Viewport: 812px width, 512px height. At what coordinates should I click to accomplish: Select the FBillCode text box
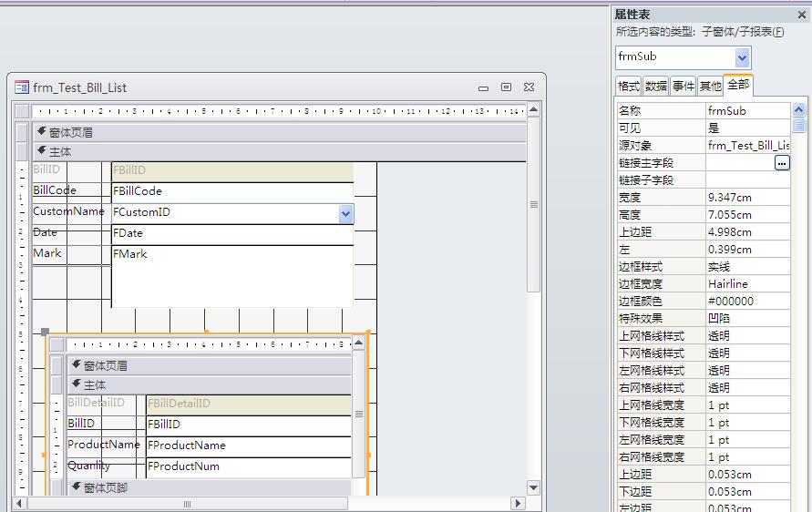point(232,191)
